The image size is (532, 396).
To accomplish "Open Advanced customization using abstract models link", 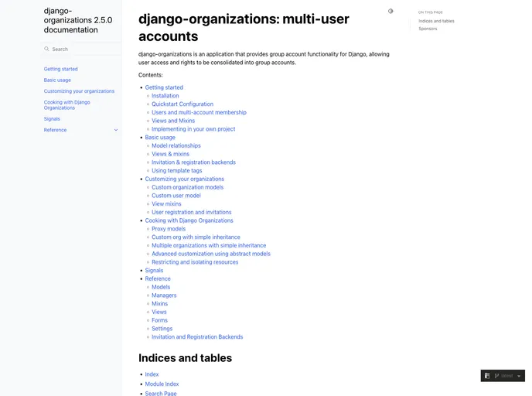I will [x=211, y=254].
